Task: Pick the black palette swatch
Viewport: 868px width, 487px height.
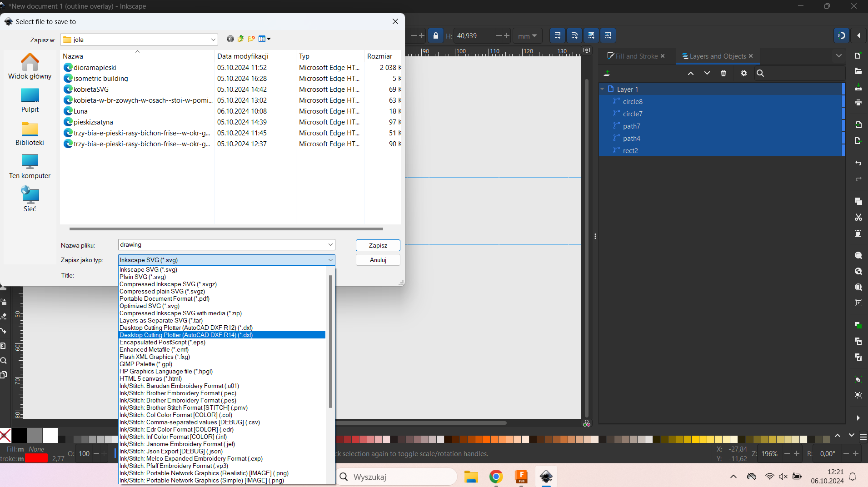Action: coord(19,435)
